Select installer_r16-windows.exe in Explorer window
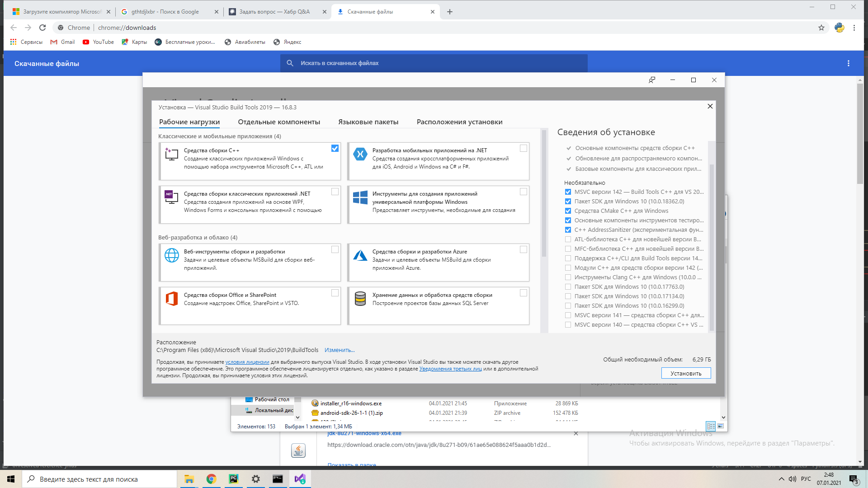 point(351,404)
